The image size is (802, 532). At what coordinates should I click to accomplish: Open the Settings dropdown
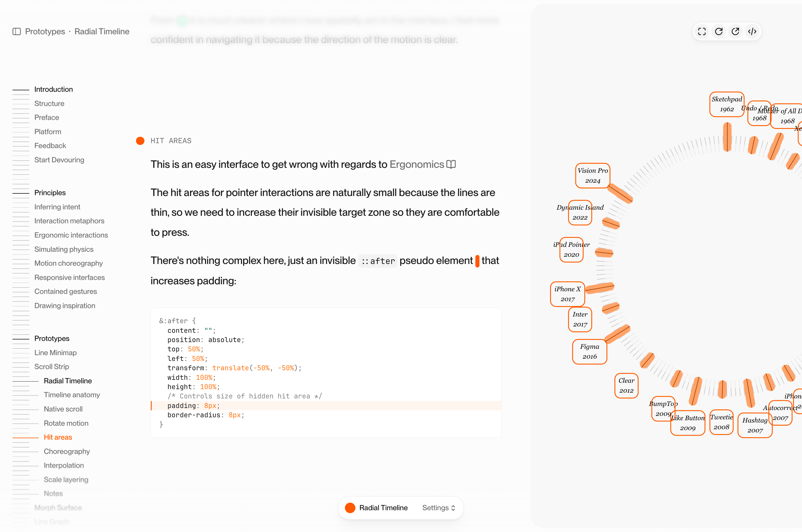[x=438, y=508]
